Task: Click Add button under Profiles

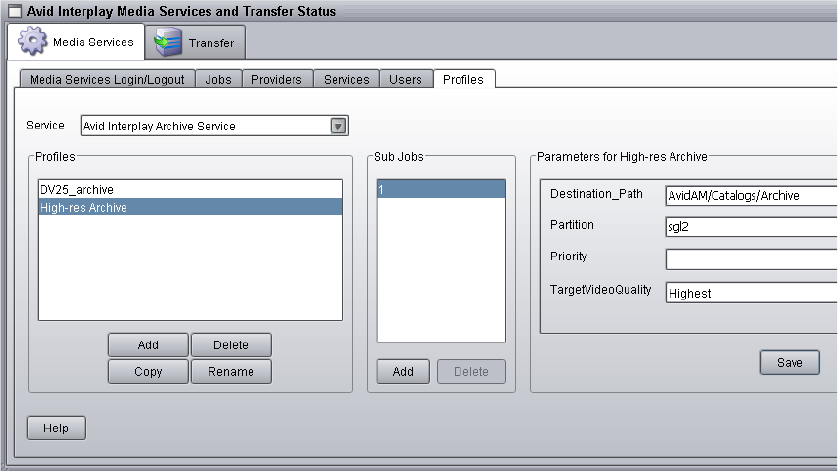Action: 148,345
